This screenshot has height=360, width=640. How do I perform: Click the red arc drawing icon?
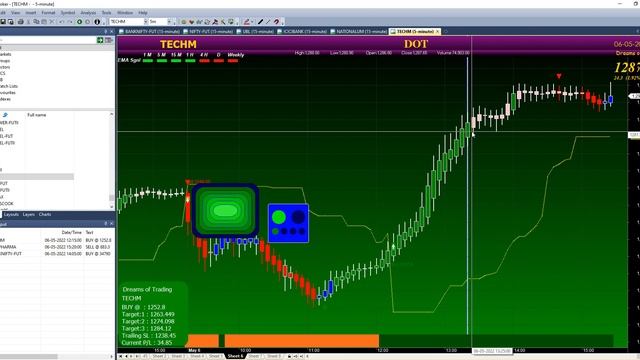(276, 22)
